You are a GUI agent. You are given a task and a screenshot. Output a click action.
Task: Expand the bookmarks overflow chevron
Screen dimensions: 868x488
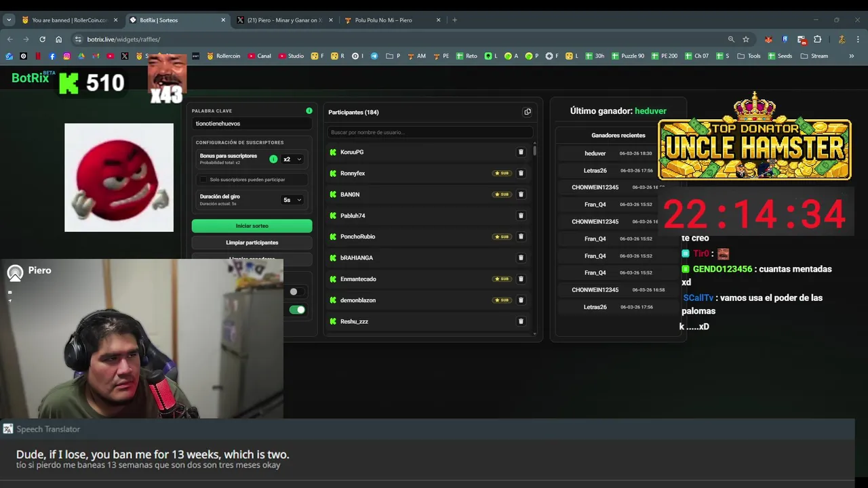pyautogui.click(x=852, y=56)
